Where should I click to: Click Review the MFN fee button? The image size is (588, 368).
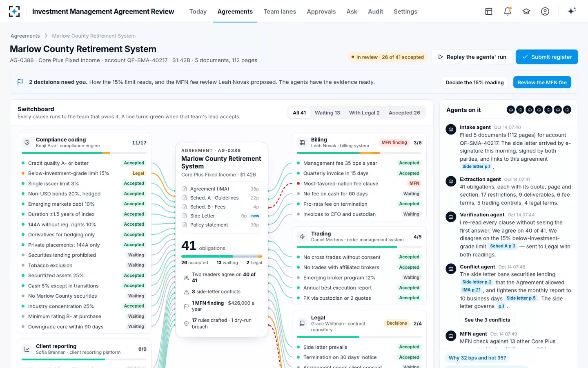tap(542, 82)
